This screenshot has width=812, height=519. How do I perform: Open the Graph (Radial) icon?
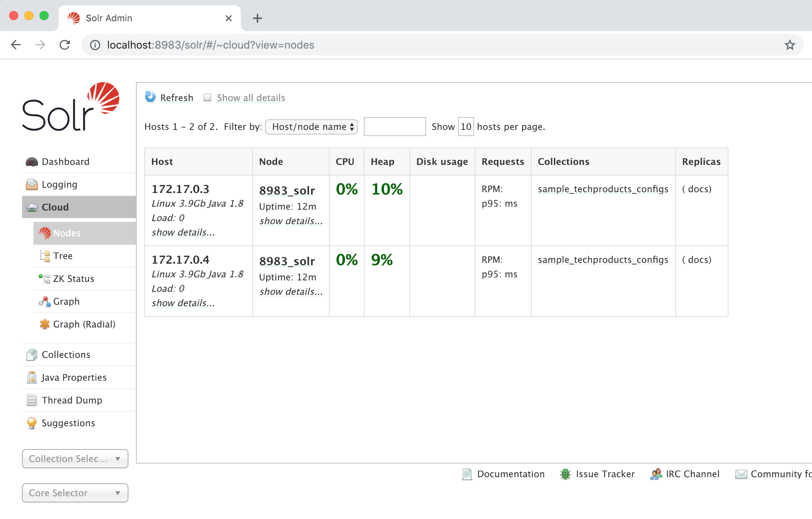(x=44, y=324)
